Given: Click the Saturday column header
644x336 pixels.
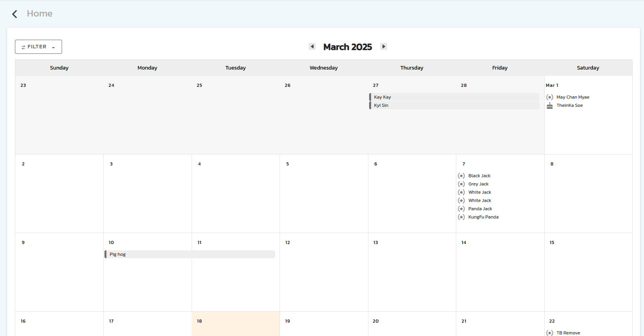Looking at the screenshot, I should pos(588,68).
